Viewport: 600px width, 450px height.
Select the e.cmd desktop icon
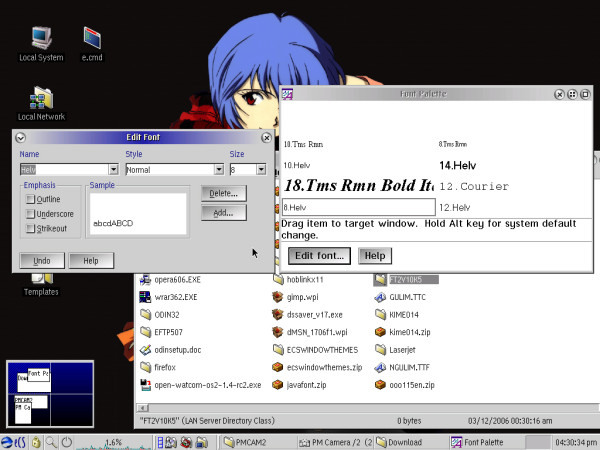point(92,38)
